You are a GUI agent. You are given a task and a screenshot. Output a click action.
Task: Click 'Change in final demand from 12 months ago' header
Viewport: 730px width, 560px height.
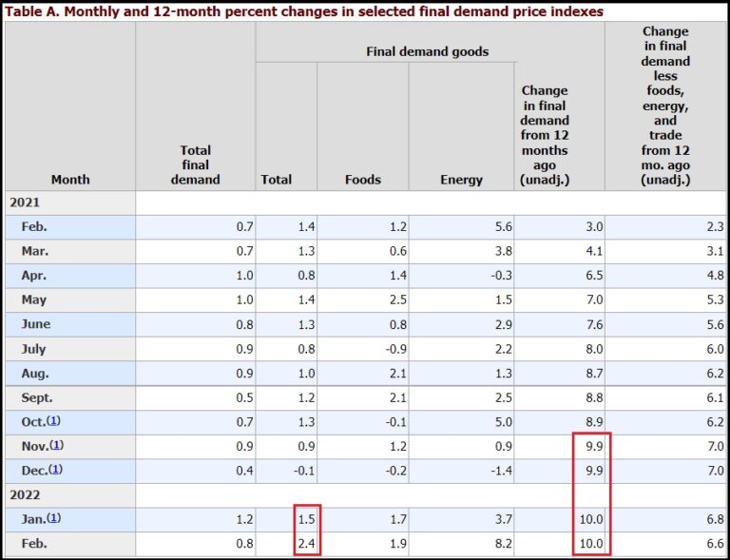pyautogui.click(x=545, y=135)
